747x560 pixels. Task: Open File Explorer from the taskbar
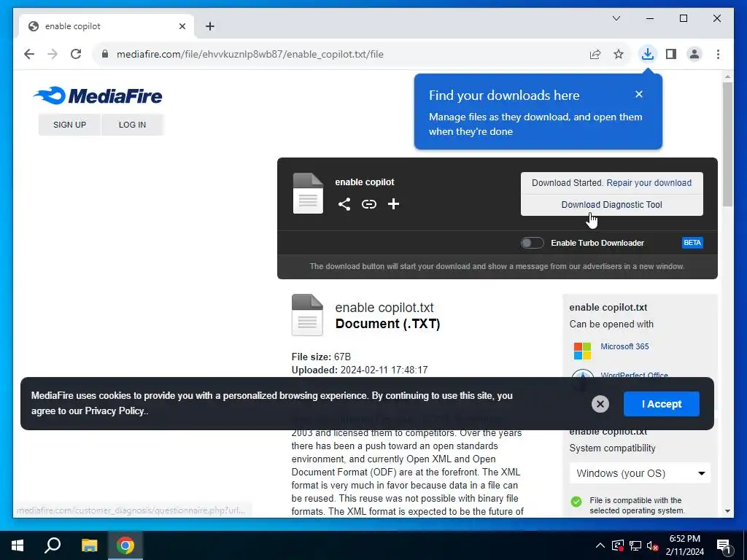[89, 545]
